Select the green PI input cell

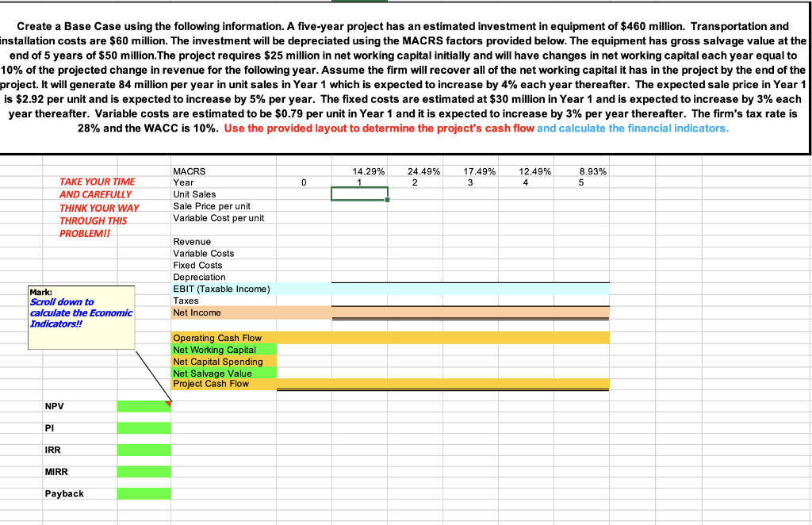click(144, 427)
